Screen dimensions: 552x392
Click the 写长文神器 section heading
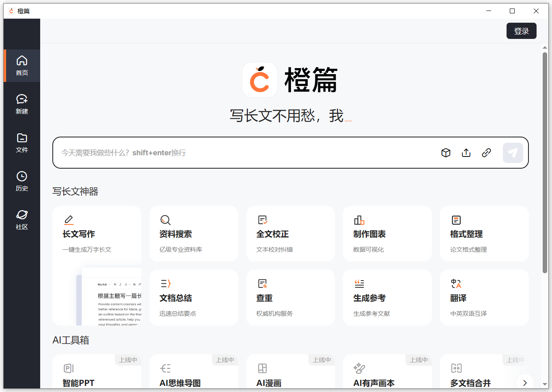pyautogui.click(x=75, y=191)
